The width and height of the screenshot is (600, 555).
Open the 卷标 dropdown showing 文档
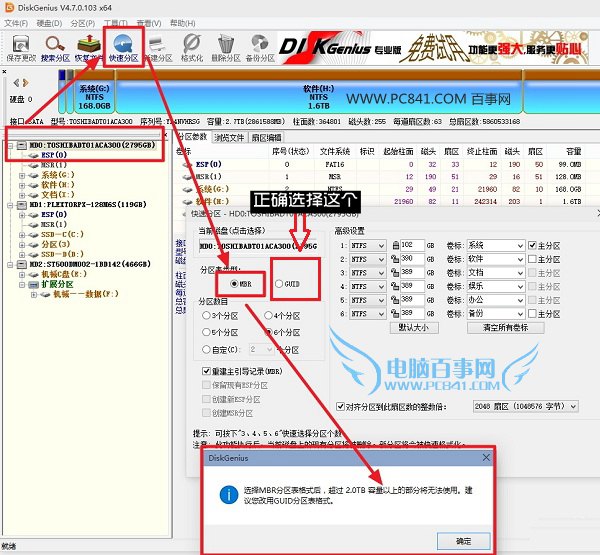[x=495, y=273]
